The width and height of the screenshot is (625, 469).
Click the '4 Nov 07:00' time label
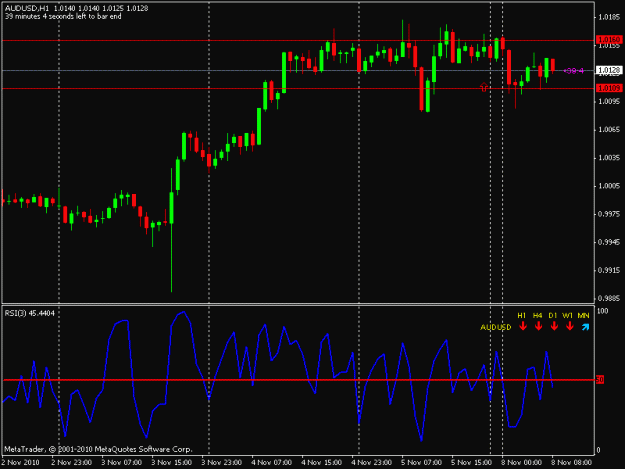[x=272, y=462]
